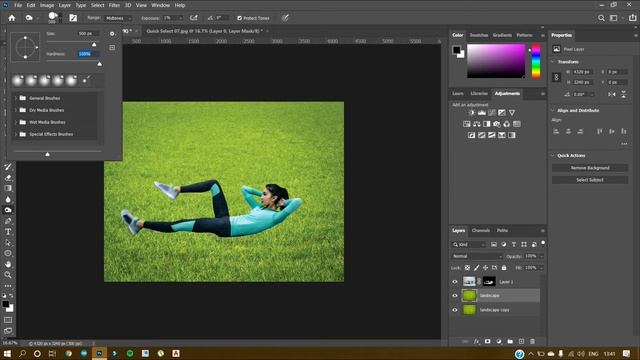Switch to the Channels tab
640x360 pixels.
point(481,231)
